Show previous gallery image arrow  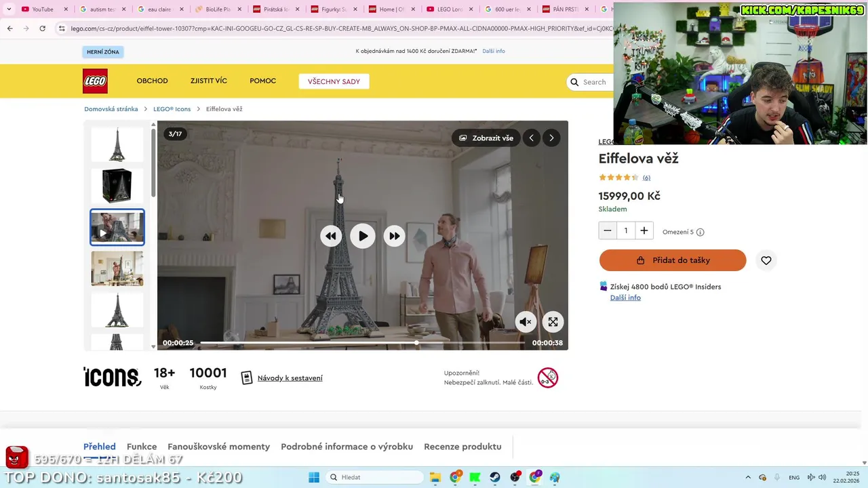point(532,138)
